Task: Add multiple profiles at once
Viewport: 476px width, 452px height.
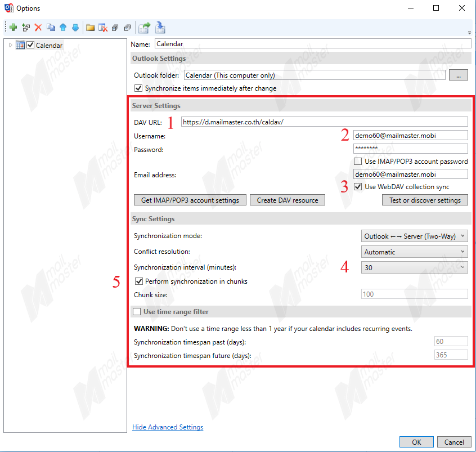Action: click(x=26, y=28)
